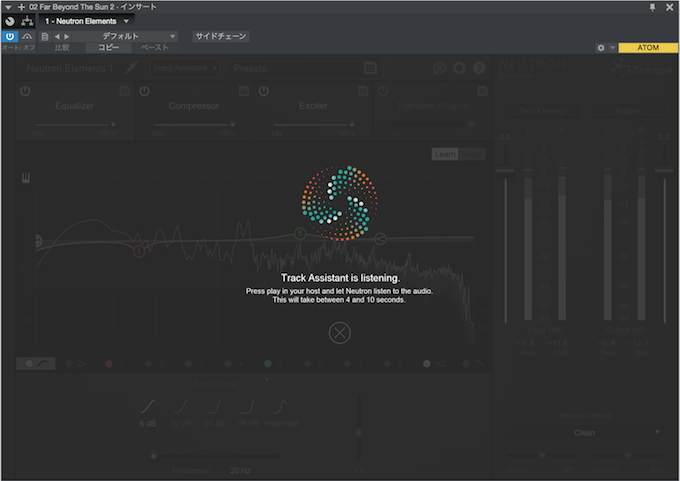Click the Learn button
The width and height of the screenshot is (680, 481).
pyautogui.click(x=445, y=154)
